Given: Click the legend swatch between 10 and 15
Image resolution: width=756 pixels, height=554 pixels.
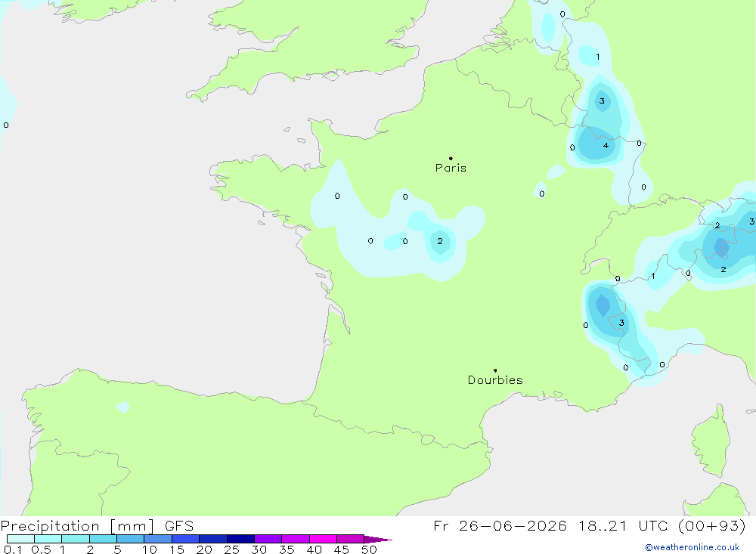Looking at the screenshot, I should coord(158,539).
